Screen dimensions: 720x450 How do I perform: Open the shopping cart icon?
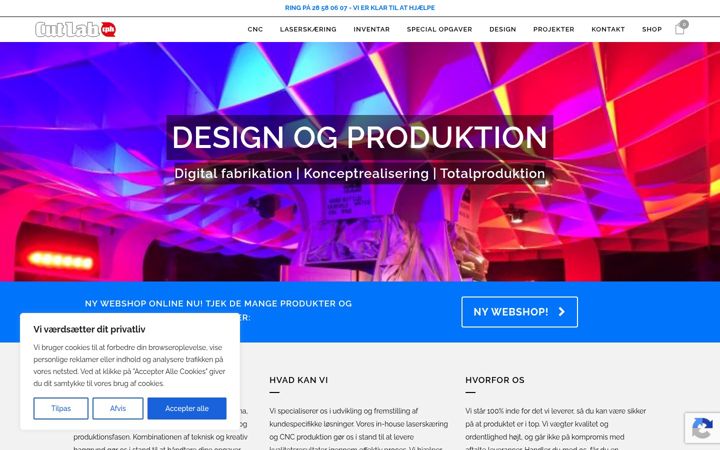pyautogui.click(x=680, y=29)
